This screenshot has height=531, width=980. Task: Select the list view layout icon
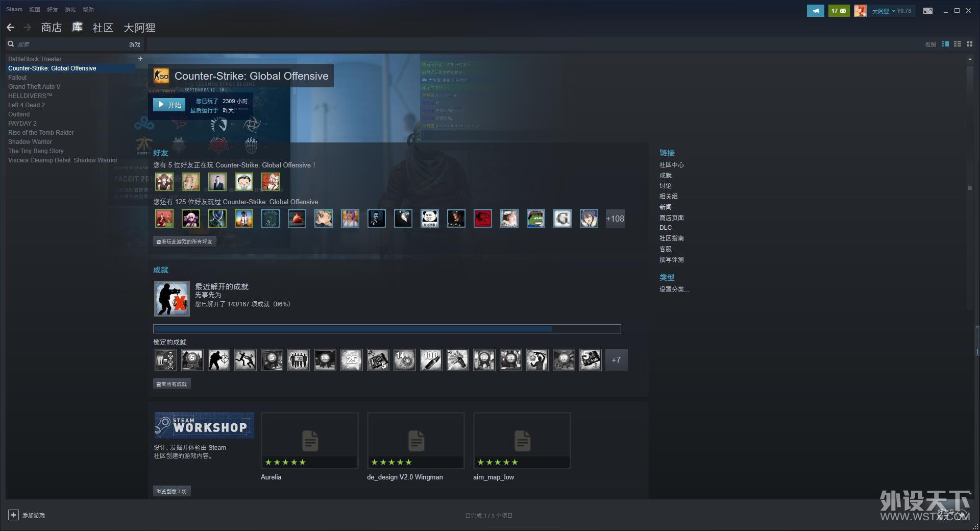coord(958,44)
